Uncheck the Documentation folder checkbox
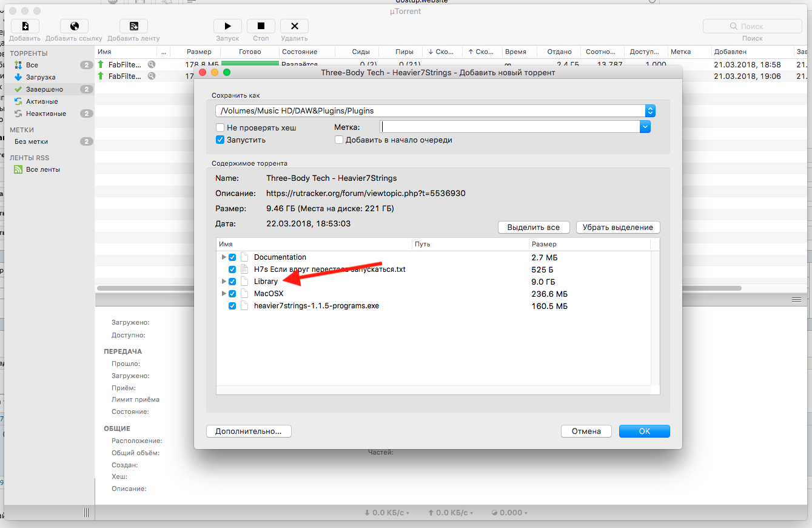This screenshot has height=528, width=812. pos(232,257)
